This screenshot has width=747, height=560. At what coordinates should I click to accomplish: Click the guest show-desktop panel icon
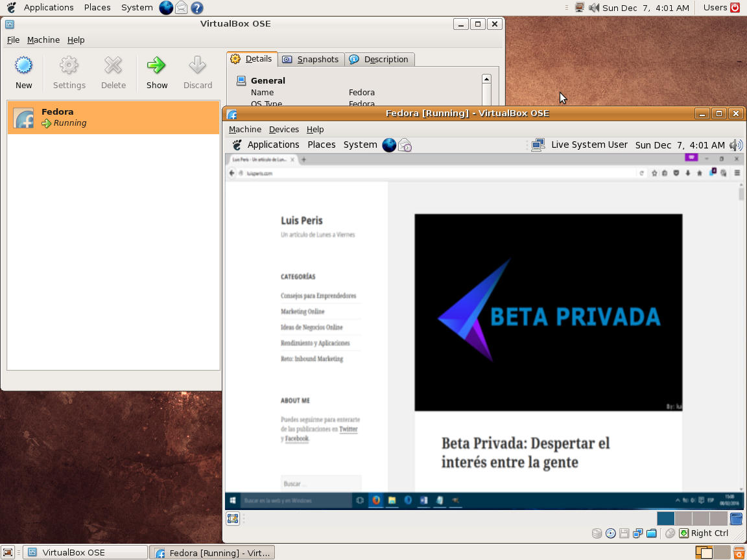click(x=233, y=519)
